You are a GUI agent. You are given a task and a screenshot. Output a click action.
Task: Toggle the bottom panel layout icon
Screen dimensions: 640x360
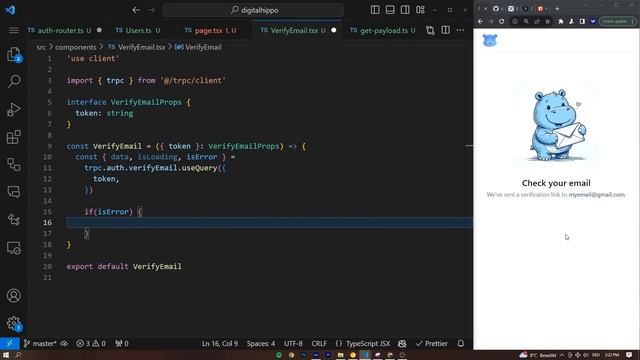point(390,10)
